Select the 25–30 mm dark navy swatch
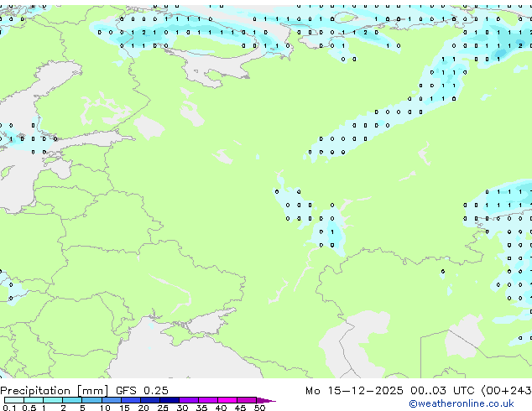This screenshot has height=411, width=532. [170, 400]
